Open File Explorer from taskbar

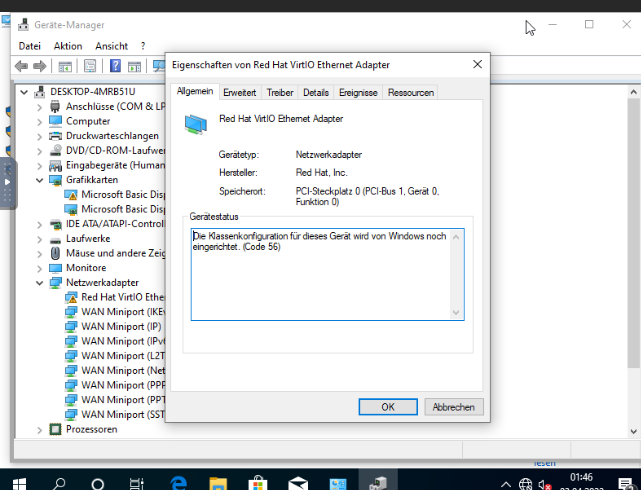(x=218, y=483)
